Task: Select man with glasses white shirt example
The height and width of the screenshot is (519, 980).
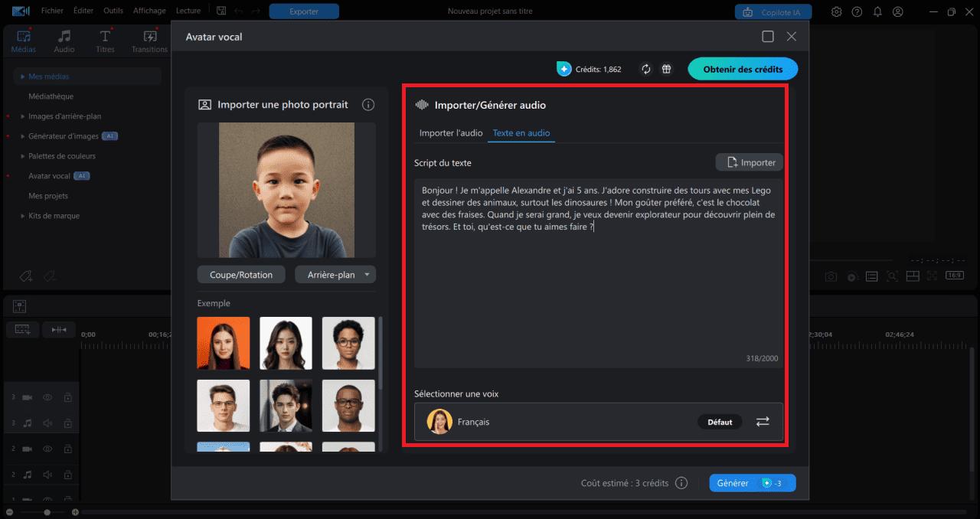Action: click(x=224, y=406)
